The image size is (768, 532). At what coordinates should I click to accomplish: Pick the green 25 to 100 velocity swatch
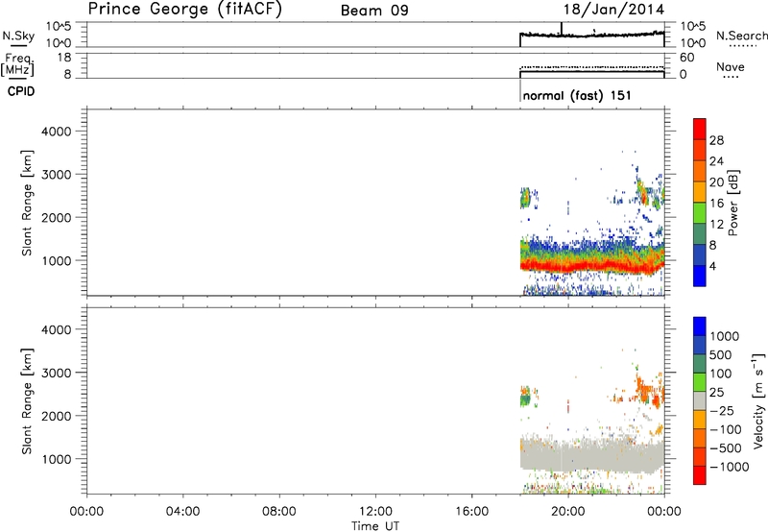click(700, 382)
